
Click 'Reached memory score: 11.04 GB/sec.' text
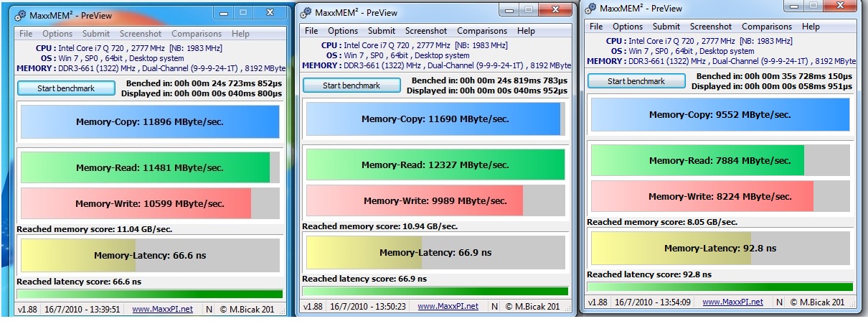click(94, 229)
